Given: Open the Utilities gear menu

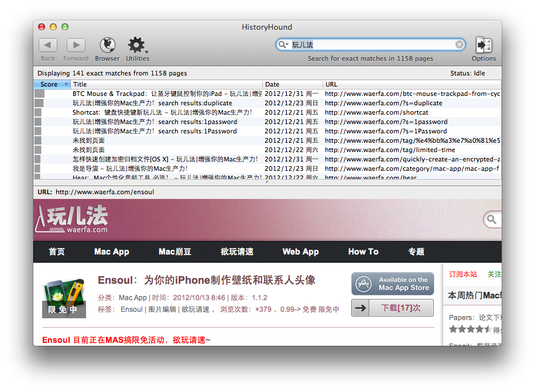Looking at the screenshot, I should 137,45.
